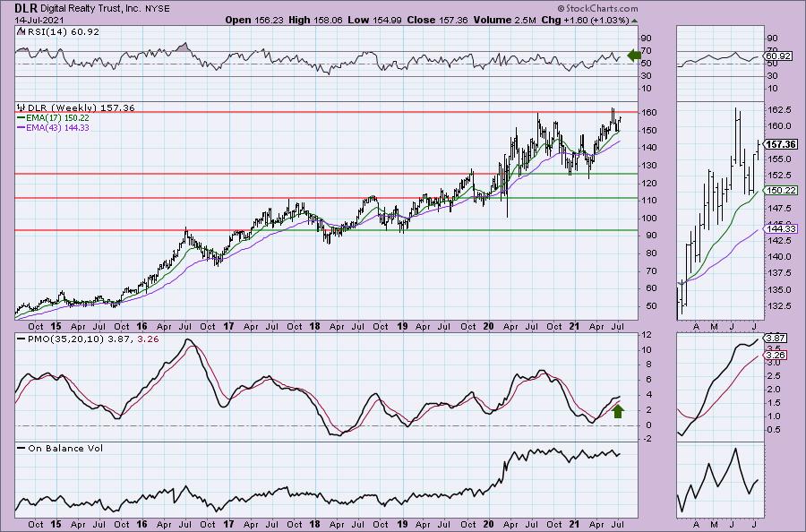Click the 3.26 PMO signal value tag
Screen dimensions: 806x532
coord(775,355)
